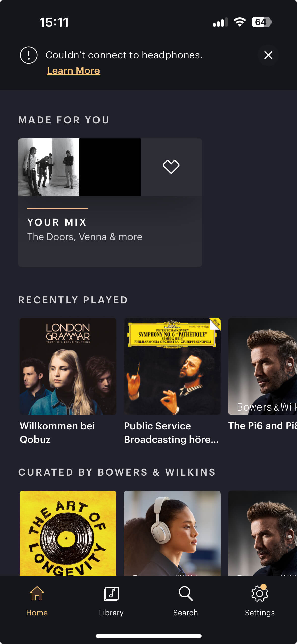Image resolution: width=297 pixels, height=644 pixels.
Task: Tap the Wi-Fi status icon
Action: tap(240, 22)
